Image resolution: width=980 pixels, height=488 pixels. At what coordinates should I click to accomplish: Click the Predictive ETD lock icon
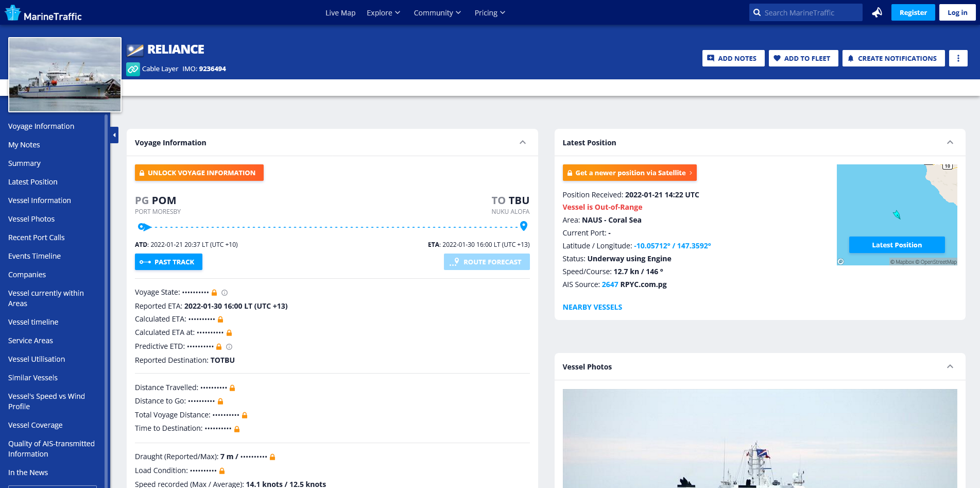tap(219, 347)
